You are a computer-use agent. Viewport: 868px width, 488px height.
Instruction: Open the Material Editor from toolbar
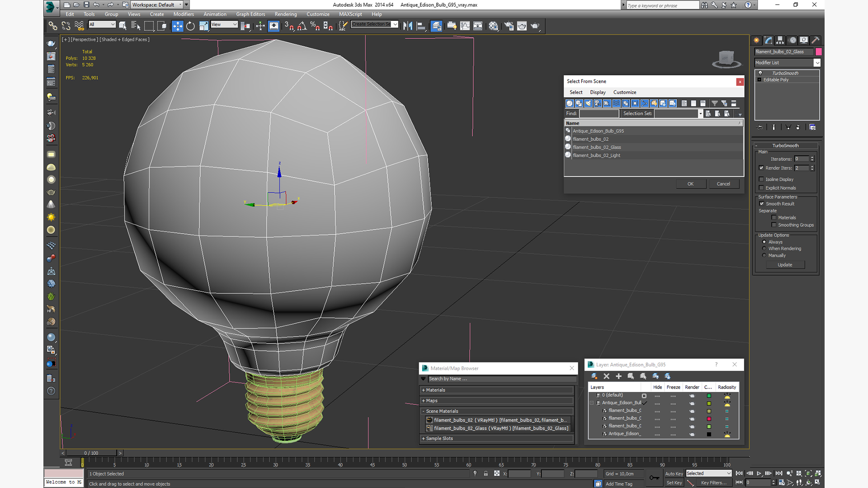493,26
